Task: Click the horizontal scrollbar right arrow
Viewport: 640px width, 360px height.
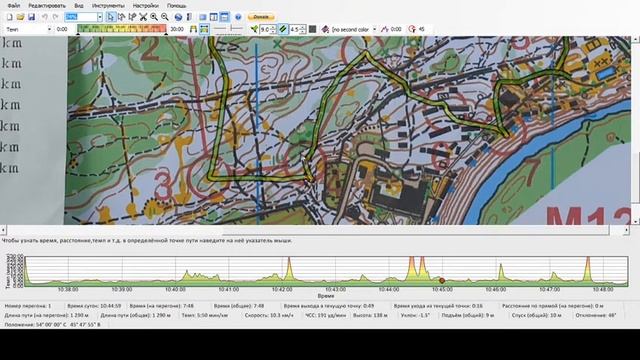Action: (x=626, y=230)
